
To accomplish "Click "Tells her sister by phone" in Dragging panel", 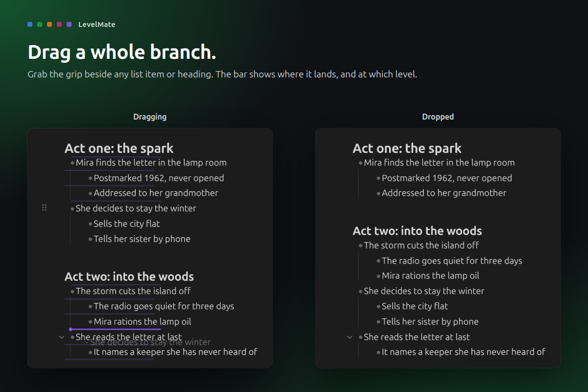I will click(x=142, y=239).
